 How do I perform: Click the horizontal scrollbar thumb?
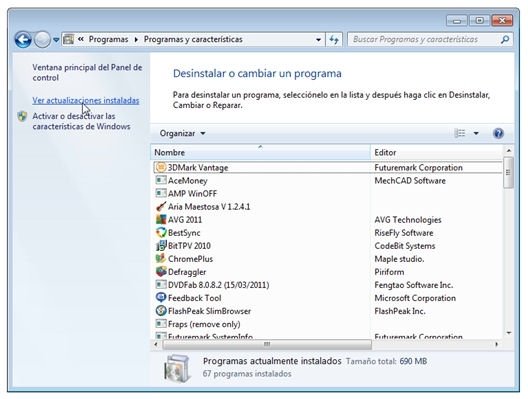tap(267, 344)
